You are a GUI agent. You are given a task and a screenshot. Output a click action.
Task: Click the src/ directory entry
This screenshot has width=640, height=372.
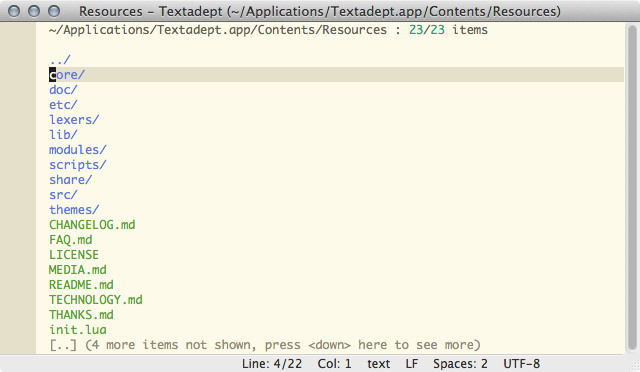click(63, 195)
